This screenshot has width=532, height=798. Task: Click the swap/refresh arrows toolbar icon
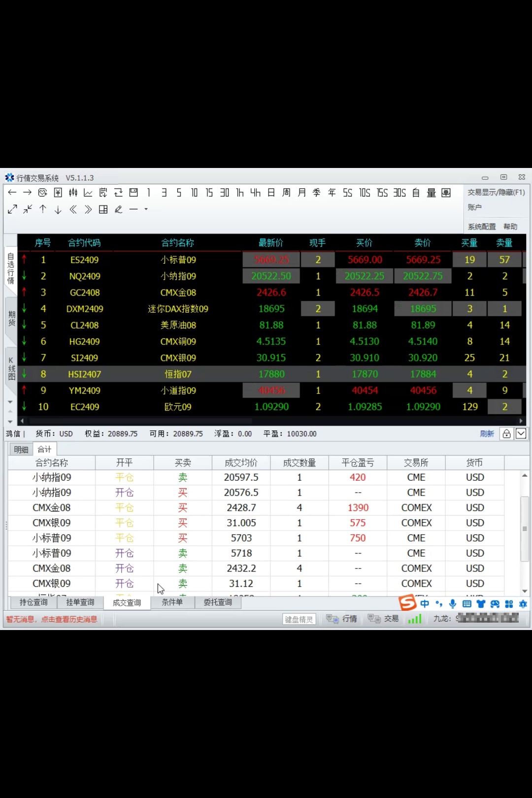click(x=118, y=193)
